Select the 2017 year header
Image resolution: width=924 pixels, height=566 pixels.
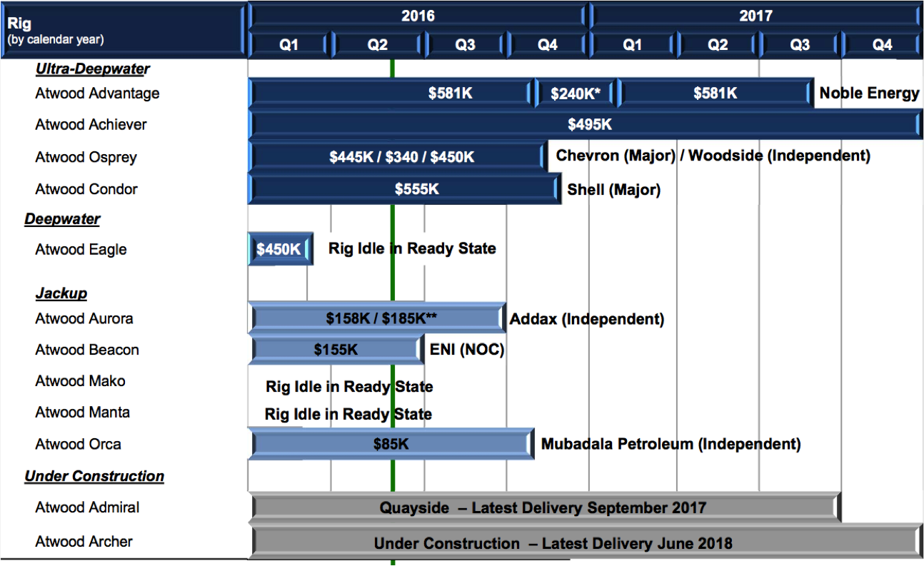coord(755,16)
